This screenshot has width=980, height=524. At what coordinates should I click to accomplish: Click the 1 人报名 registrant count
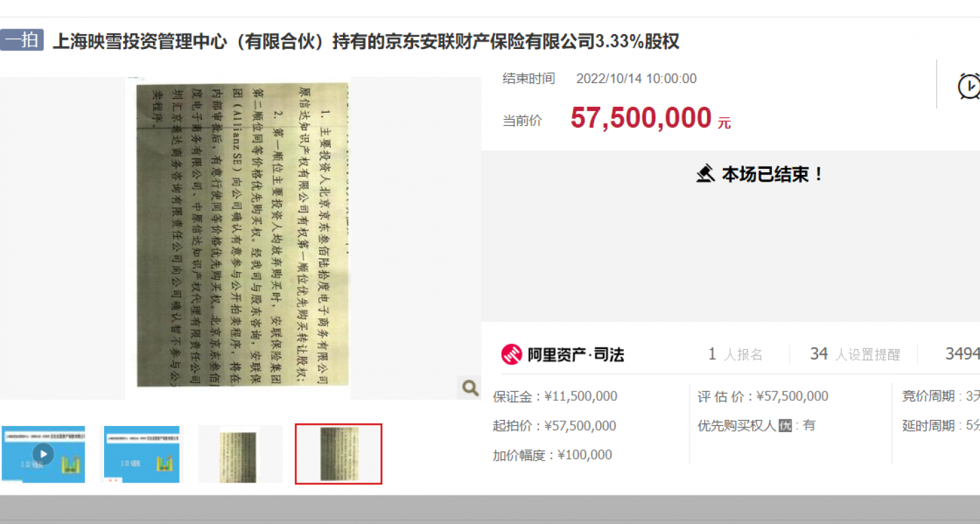[x=735, y=355]
